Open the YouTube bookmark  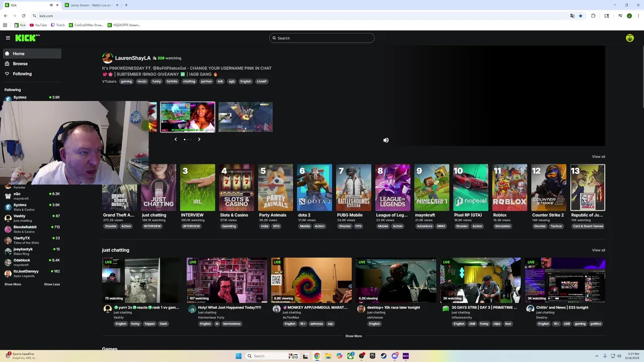pyautogui.click(x=38, y=25)
